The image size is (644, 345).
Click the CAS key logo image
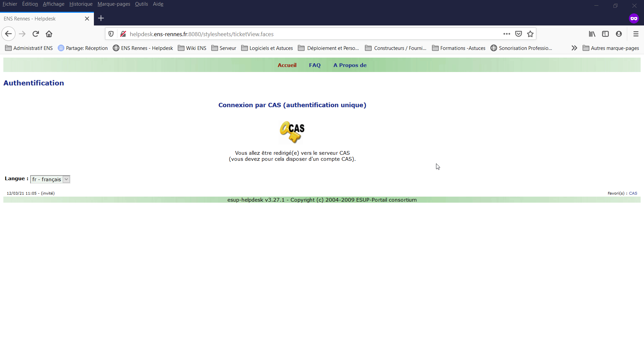point(292,132)
